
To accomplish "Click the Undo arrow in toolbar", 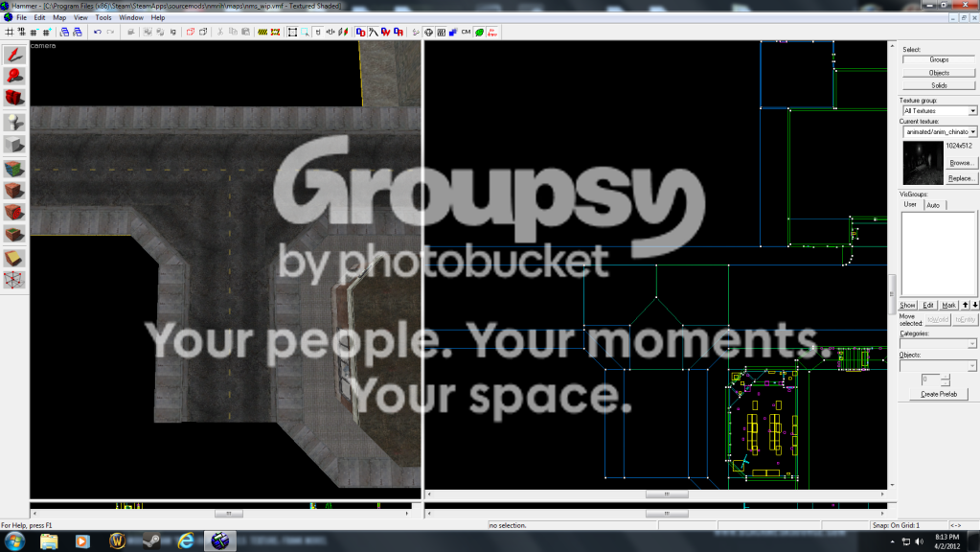I will (x=97, y=32).
